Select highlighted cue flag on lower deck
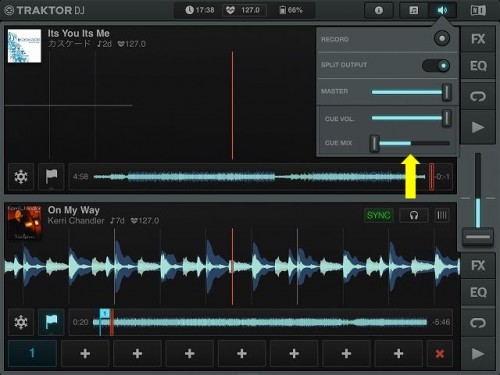 [x=51, y=322]
